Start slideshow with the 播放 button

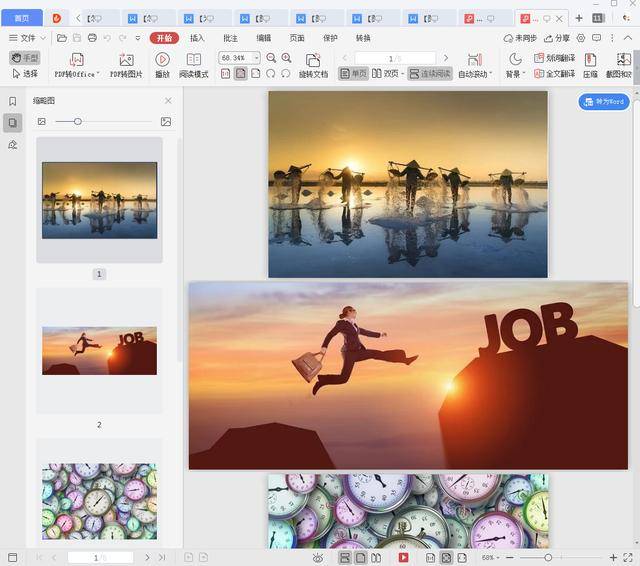(x=162, y=65)
